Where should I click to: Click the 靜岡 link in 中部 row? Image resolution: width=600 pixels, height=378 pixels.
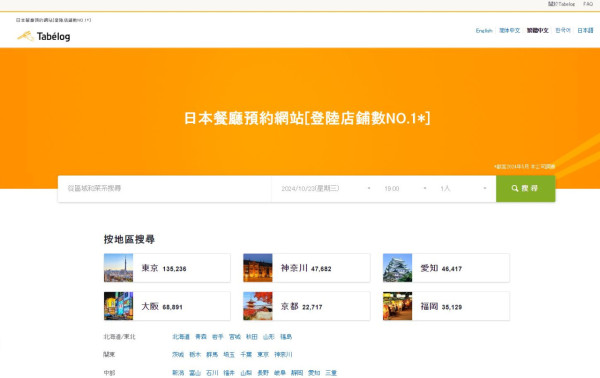pos(297,373)
